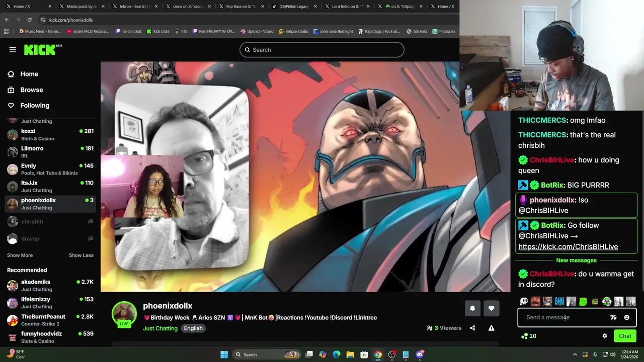The width and height of the screenshot is (644, 362).
Task: Go to Home in sidebar
Action: [23, 74]
